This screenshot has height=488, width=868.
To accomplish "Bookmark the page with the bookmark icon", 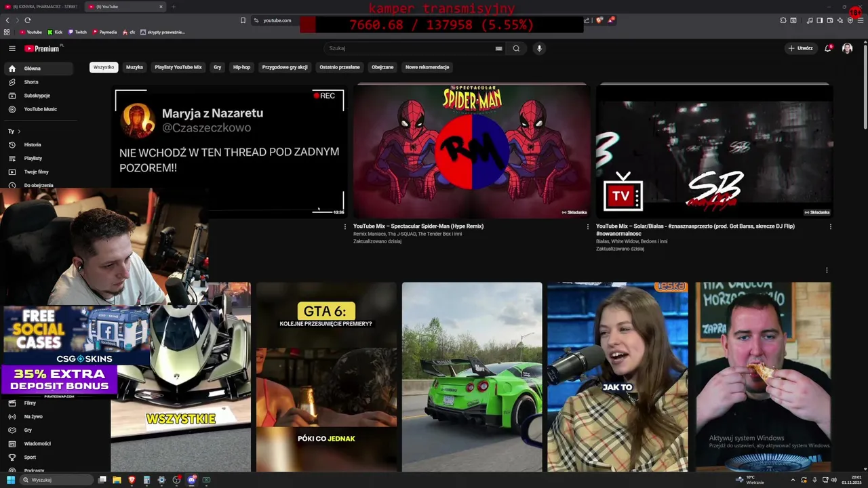I will 243,20.
